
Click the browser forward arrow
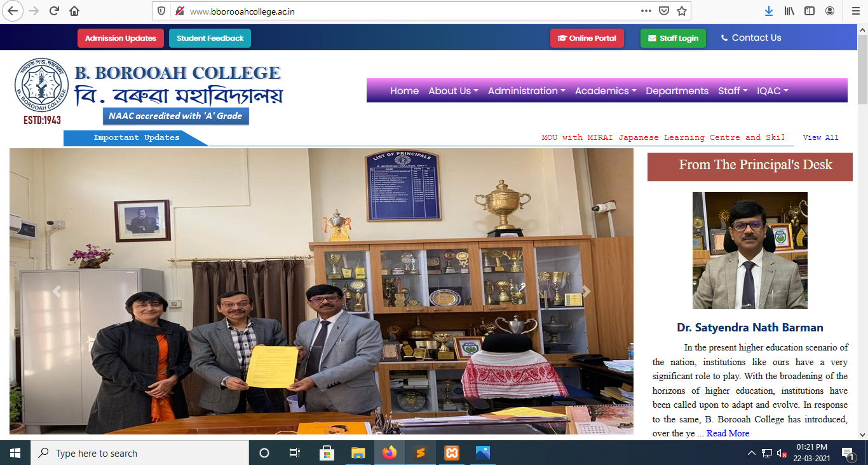pyautogui.click(x=34, y=11)
